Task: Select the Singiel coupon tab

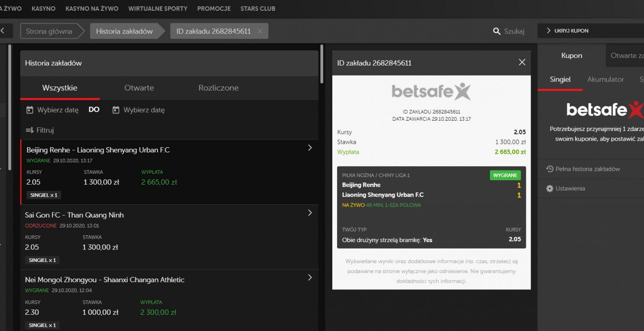Action: (x=560, y=79)
